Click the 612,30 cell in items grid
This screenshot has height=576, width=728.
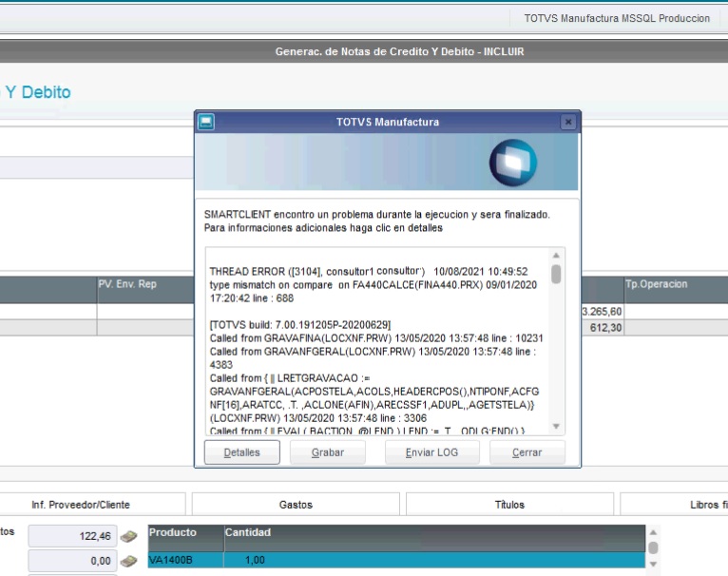pyautogui.click(x=602, y=328)
